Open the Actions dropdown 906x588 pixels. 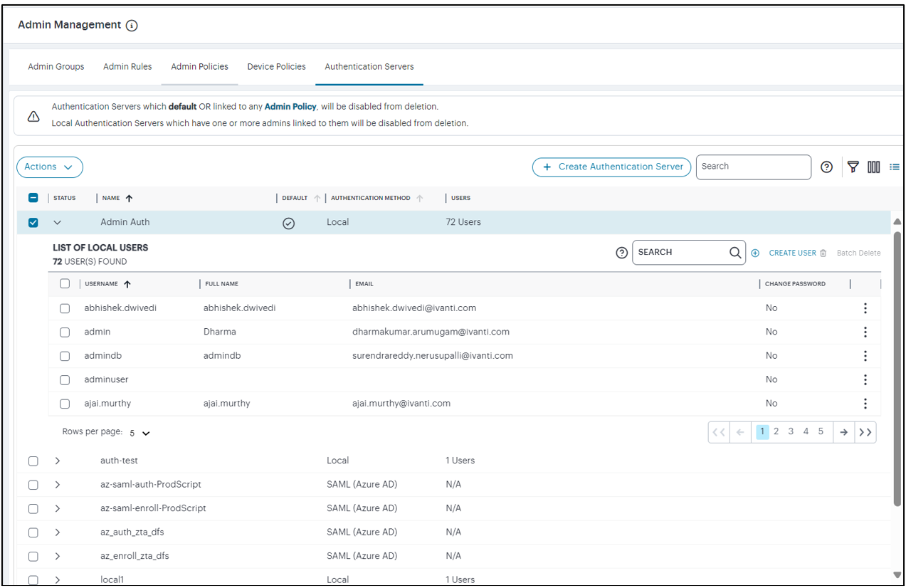[49, 167]
